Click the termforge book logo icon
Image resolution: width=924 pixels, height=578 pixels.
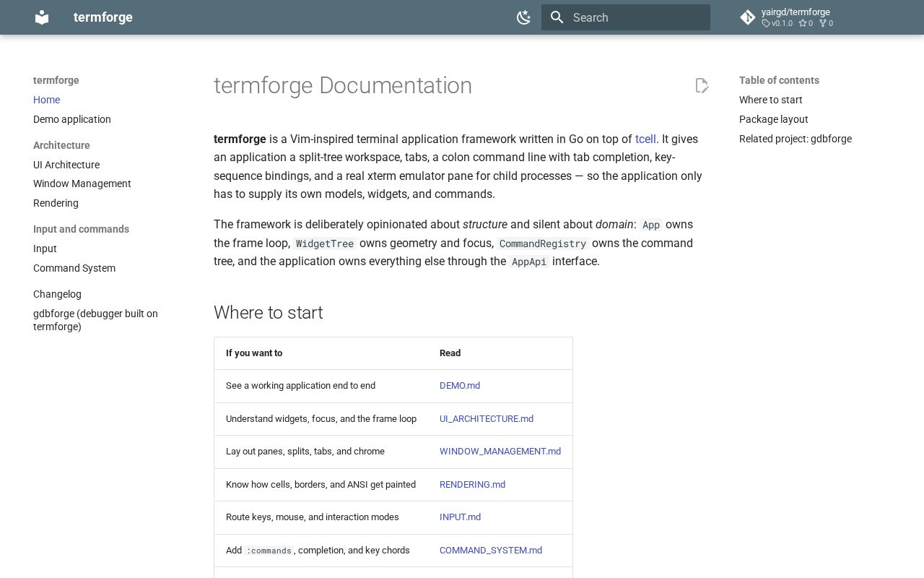pos(42,17)
